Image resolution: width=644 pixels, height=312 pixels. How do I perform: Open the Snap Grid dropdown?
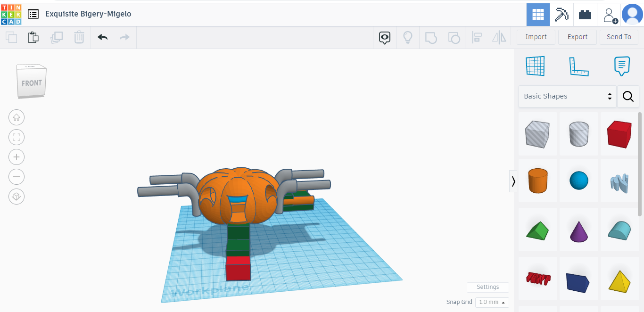click(x=492, y=302)
